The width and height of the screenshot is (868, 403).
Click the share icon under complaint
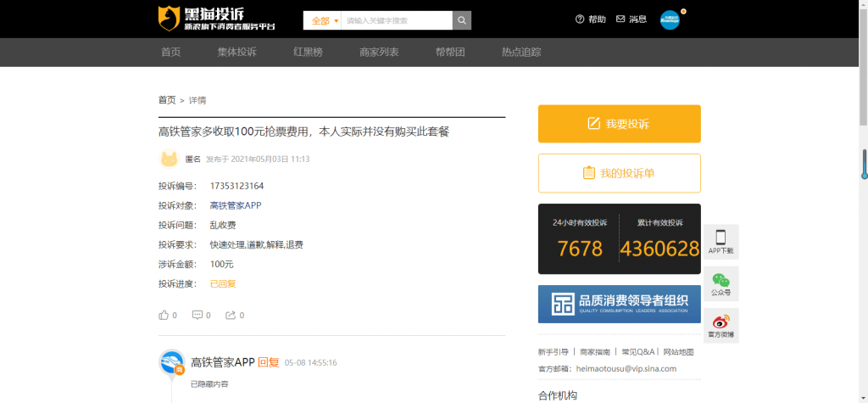coord(231,315)
